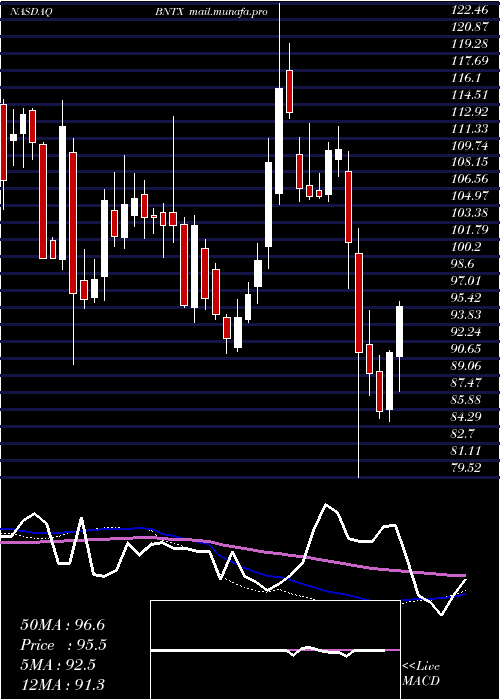Click the NASDAQ exchange label

click(31, 12)
